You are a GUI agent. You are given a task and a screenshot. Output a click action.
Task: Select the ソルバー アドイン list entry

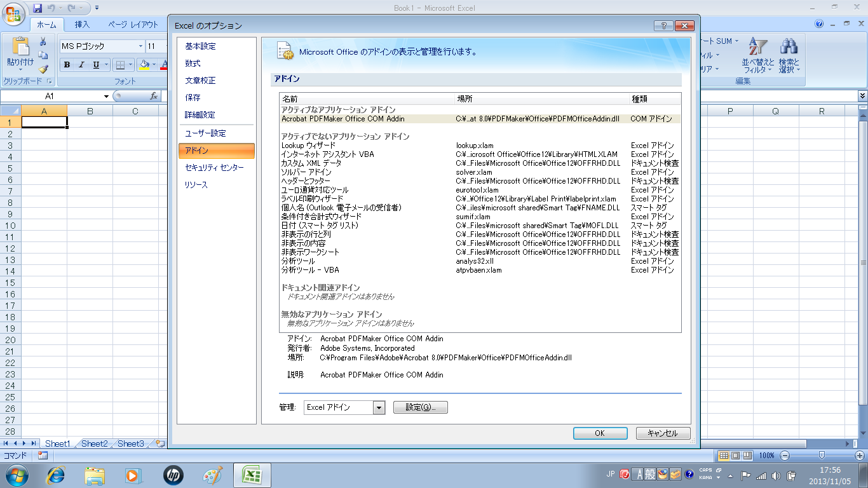coord(306,172)
